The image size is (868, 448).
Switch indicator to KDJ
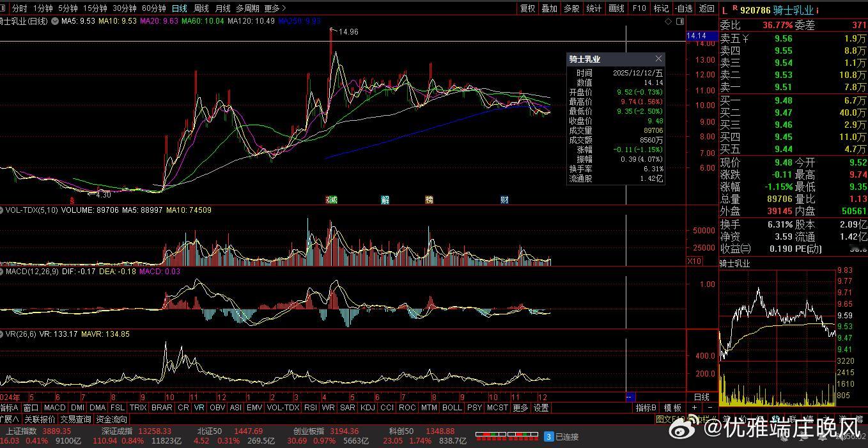(368, 408)
